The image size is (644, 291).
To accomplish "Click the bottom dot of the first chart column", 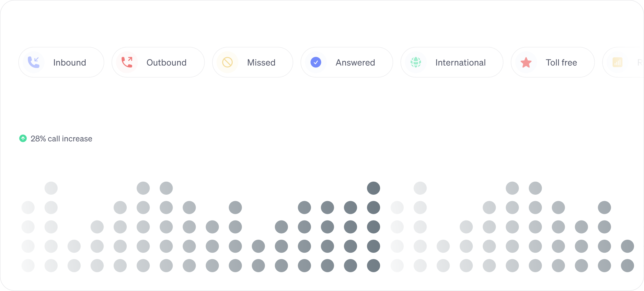I will pos(28,265).
